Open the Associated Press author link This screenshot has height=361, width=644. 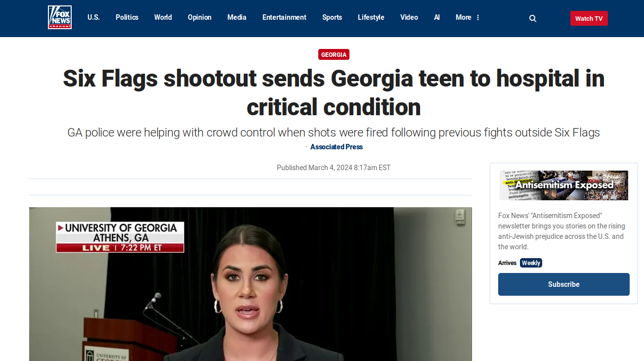coord(337,147)
